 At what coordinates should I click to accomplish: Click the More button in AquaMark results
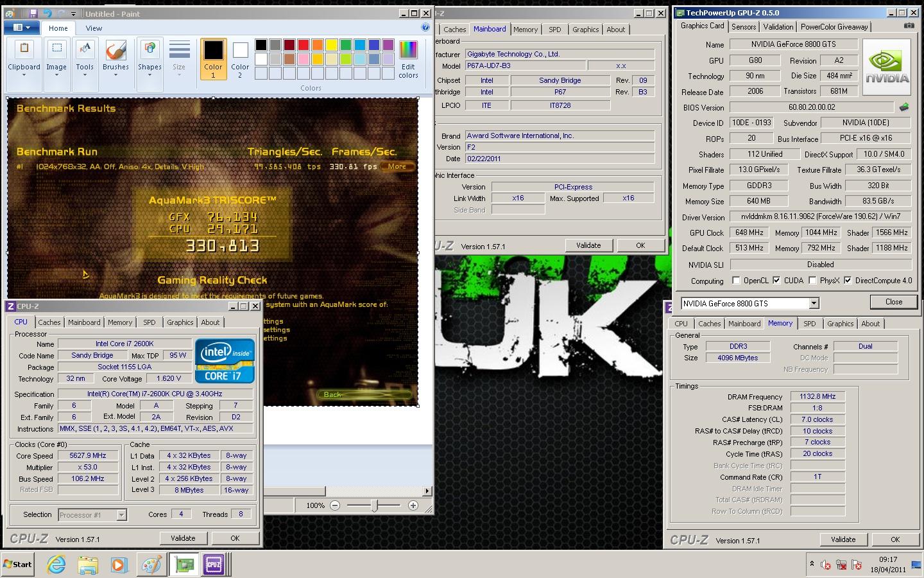click(397, 166)
